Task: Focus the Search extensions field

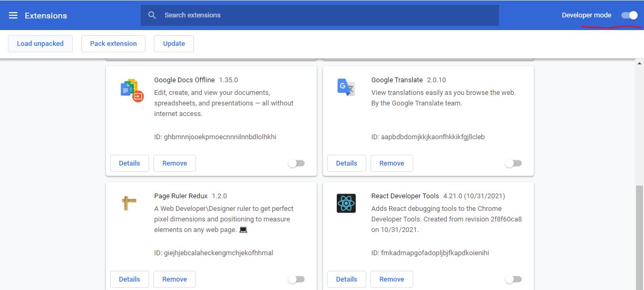Action: (x=327, y=15)
